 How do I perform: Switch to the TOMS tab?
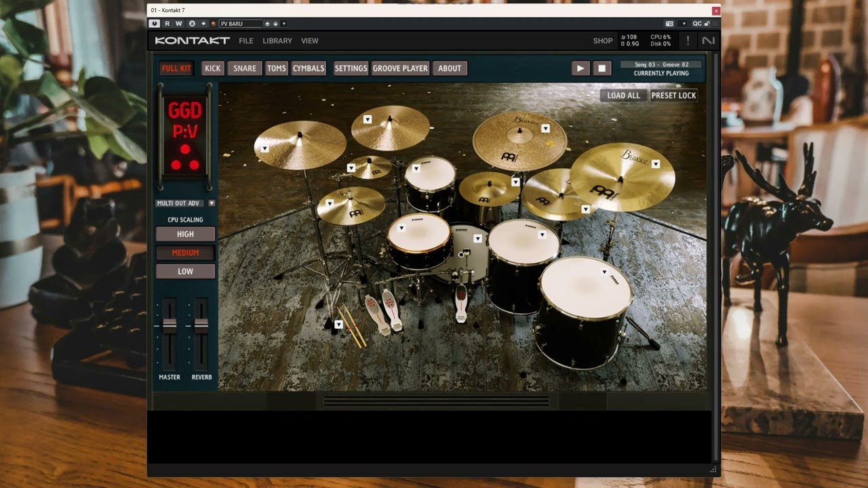(276, 68)
